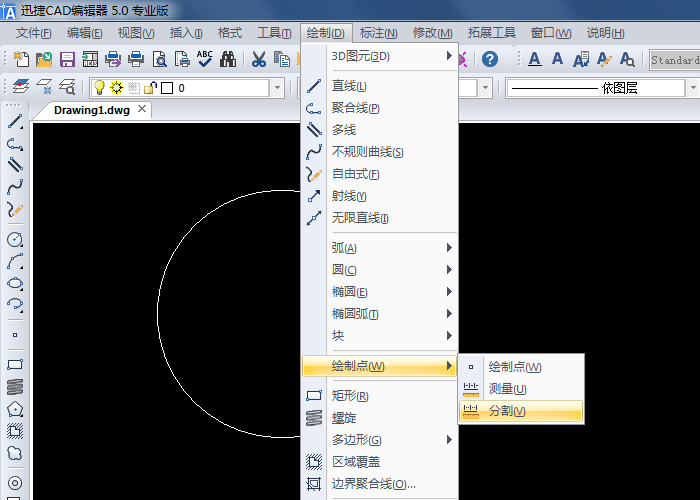Click the binoculars Find icon

point(228,59)
